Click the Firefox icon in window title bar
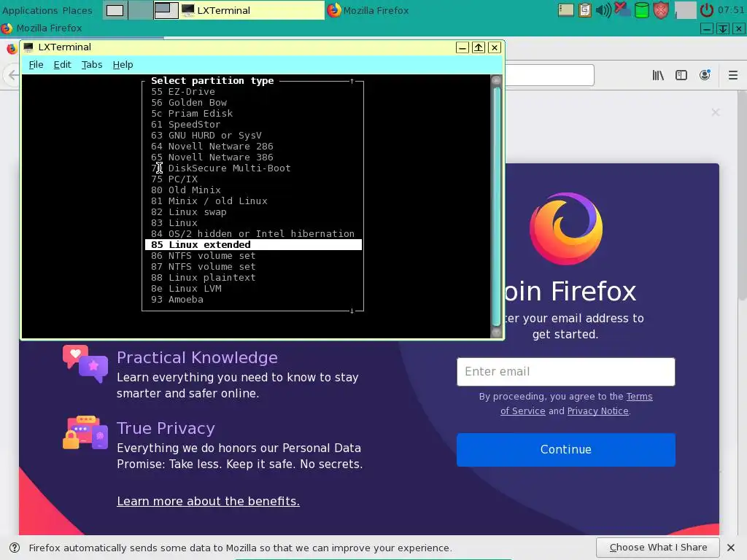Image resolution: width=747 pixels, height=560 pixels. 7,28
